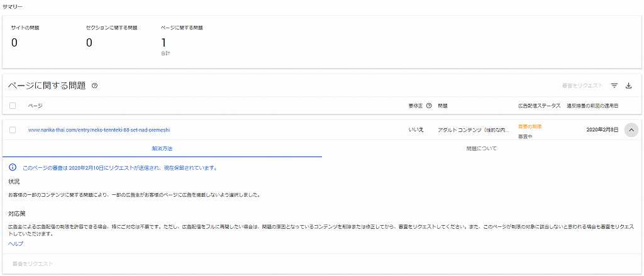Click the ページ column header
The image size is (644, 276).
[x=35, y=106]
